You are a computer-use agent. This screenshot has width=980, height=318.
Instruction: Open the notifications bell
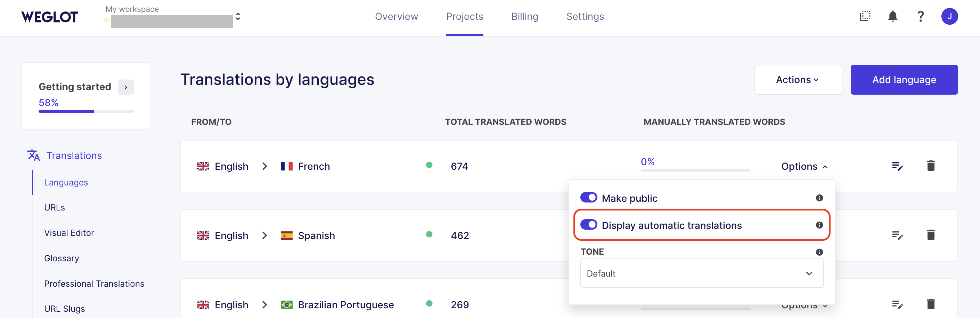click(x=892, y=16)
